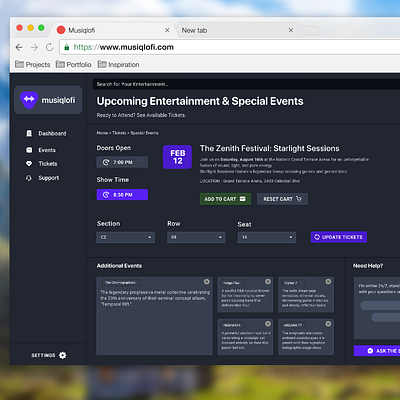The height and width of the screenshot is (400, 400).
Task: Click the clock icon beside 7:00 PM
Action: pyautogui.click(x=106, y=162)
